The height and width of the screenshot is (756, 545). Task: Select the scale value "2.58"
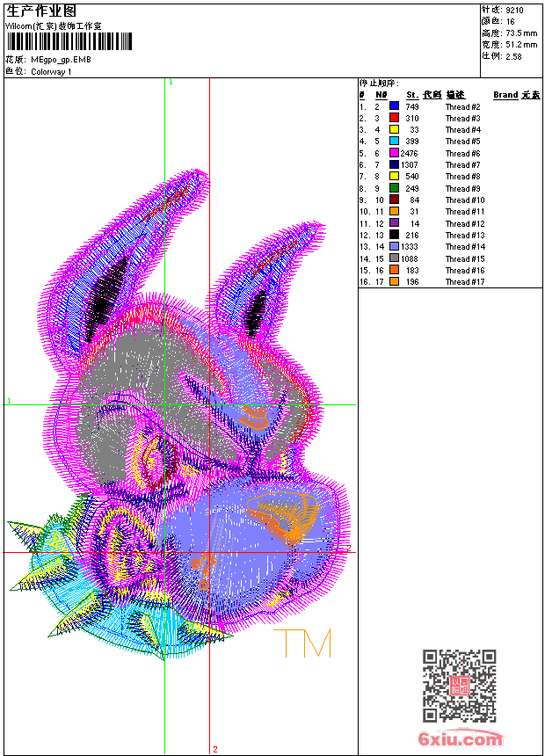pos(513,56)
